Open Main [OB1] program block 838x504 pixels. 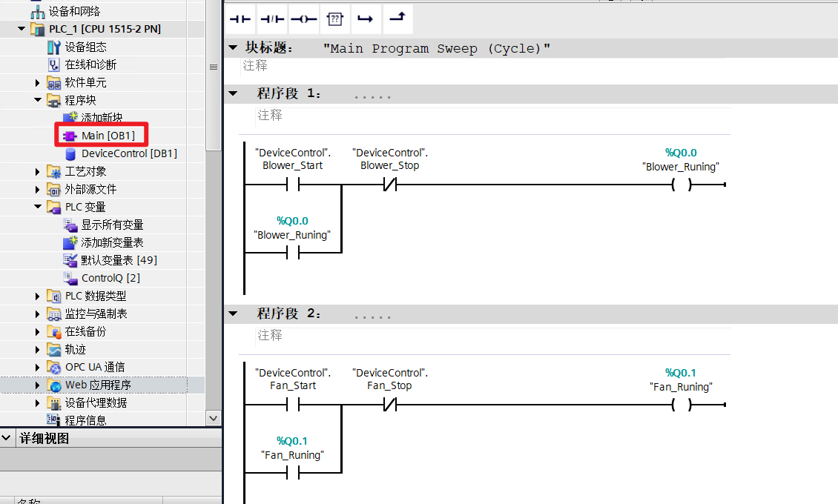[x=108, y=136]
